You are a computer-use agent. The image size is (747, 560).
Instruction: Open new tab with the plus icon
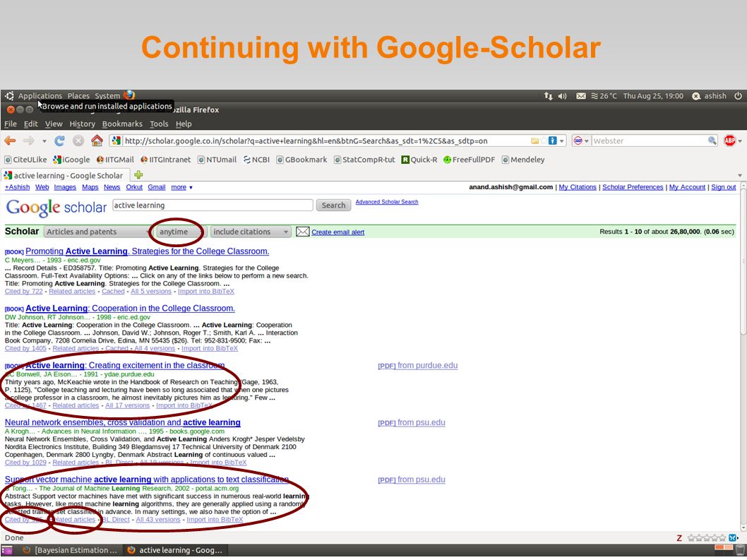[138, 175]
